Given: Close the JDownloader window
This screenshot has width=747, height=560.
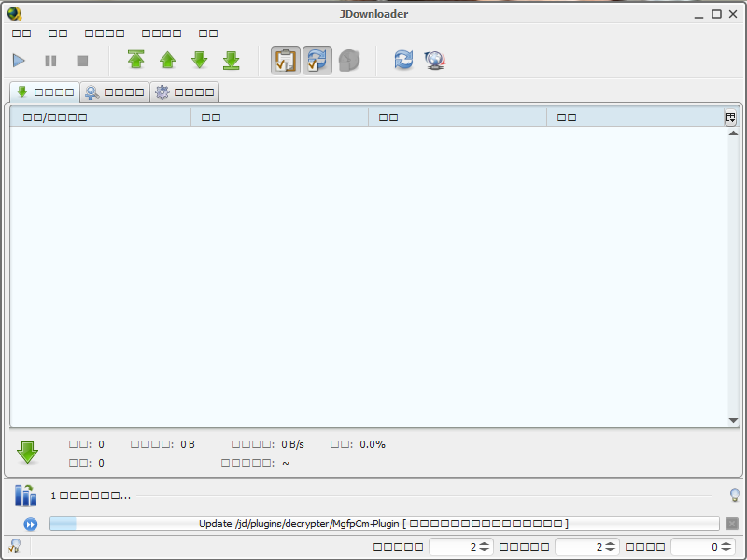Looking at the screenshot, I should point(733,14).
